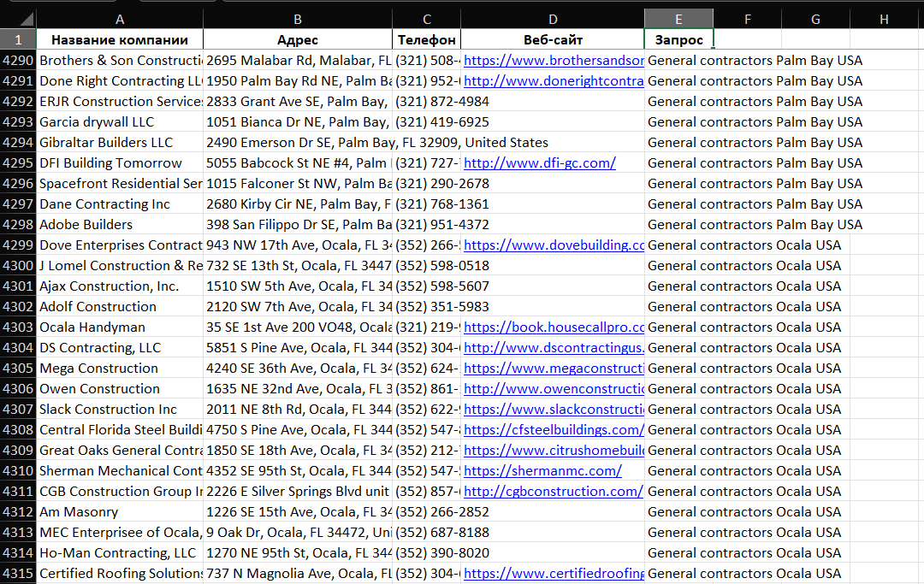Select column A header

(x=120, y=20)
